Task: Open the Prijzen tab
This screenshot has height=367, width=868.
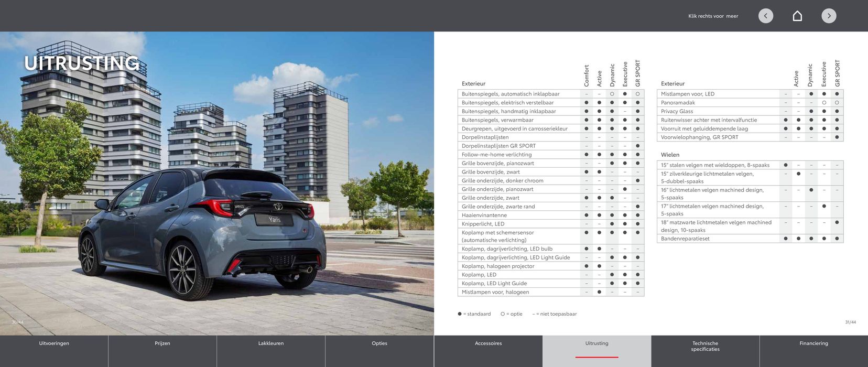Action: coord(162,343)
